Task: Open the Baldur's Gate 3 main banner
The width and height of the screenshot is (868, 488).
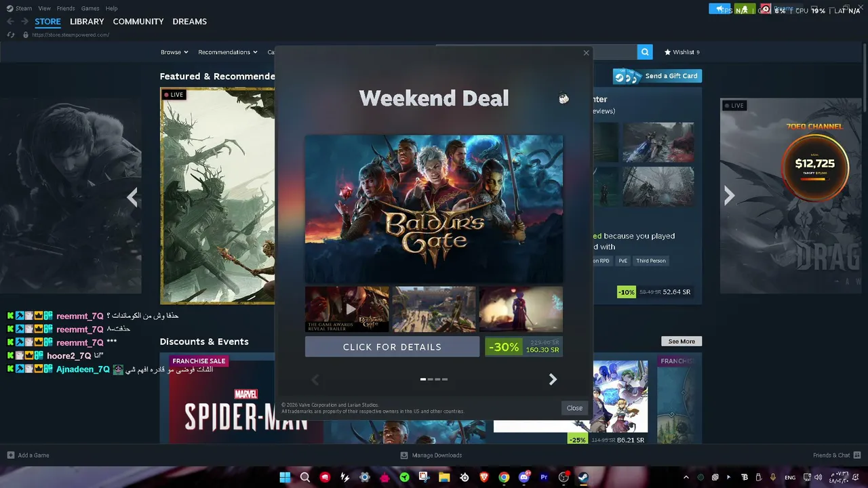Action: 434,209
